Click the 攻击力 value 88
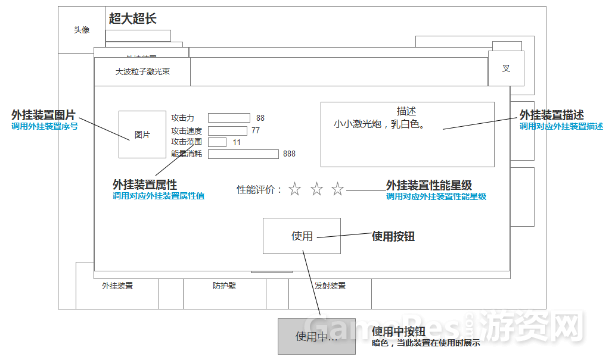 pos(260,118)
